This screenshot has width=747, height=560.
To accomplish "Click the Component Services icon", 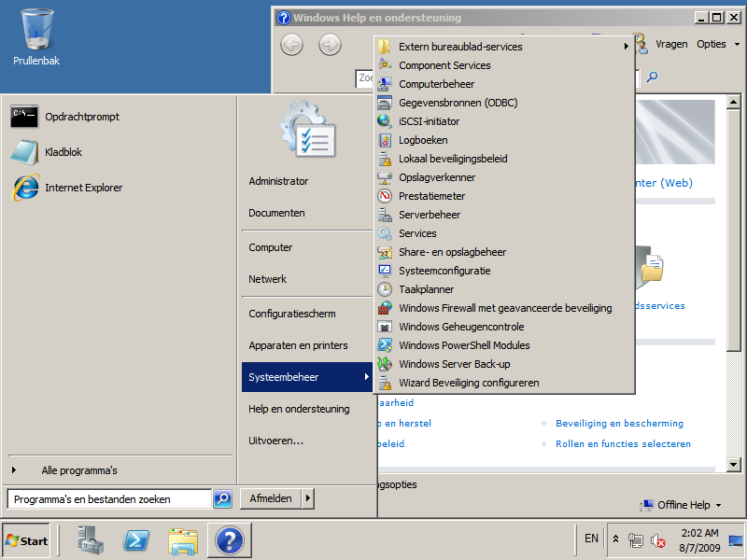I will pos(385,65).
